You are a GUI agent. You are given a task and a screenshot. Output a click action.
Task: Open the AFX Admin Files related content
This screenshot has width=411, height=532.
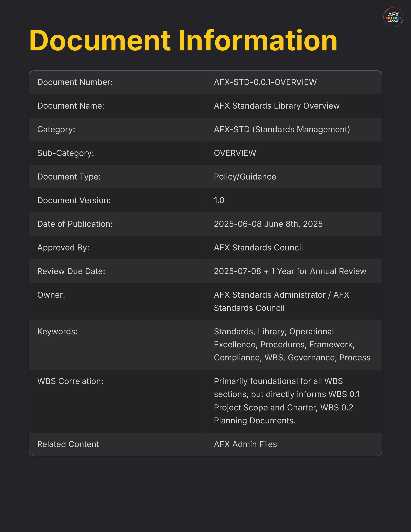click(245, 444)
